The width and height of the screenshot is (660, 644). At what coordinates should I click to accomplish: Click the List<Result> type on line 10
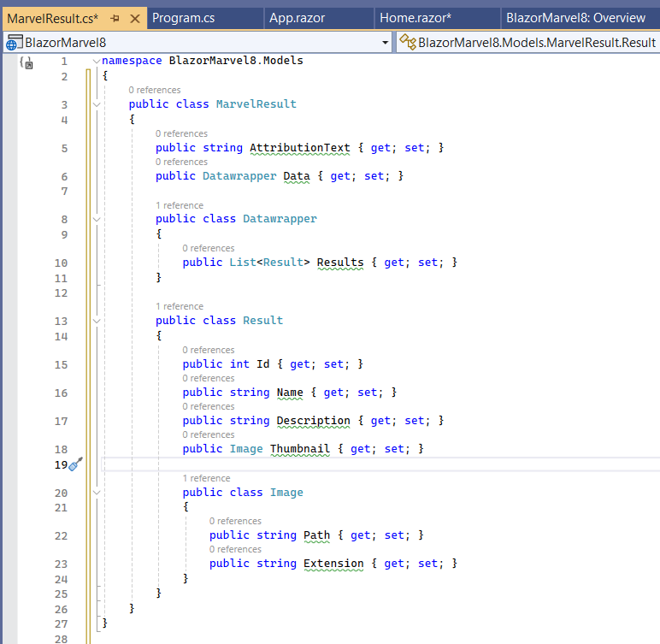click(x=269, y=263)
